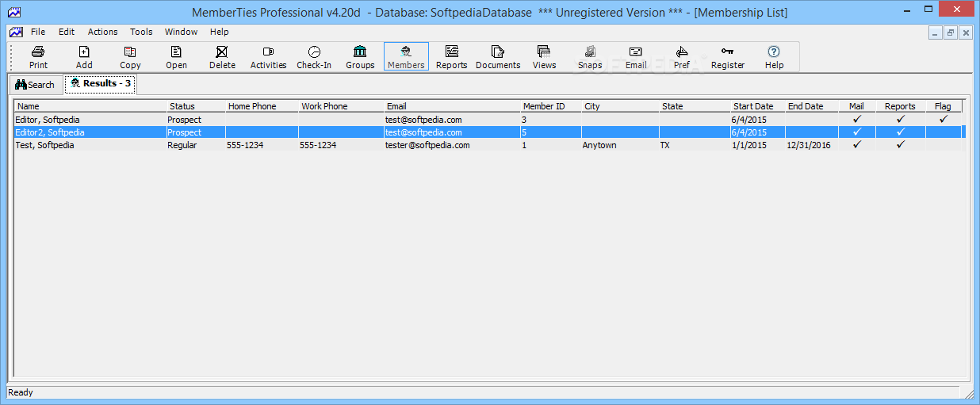980x405 pixels.
Task: Click the Reports column header in the list
Action: coord(900,106)
